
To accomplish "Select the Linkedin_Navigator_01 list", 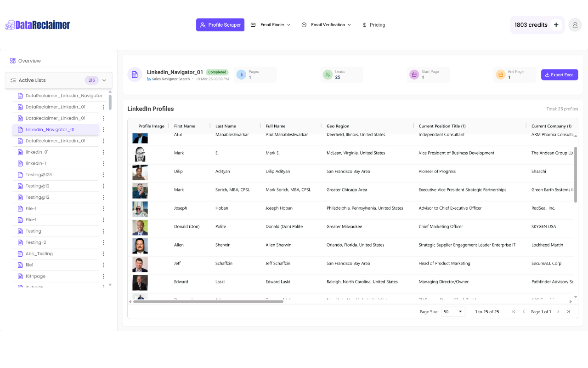I will pos(56,130).
